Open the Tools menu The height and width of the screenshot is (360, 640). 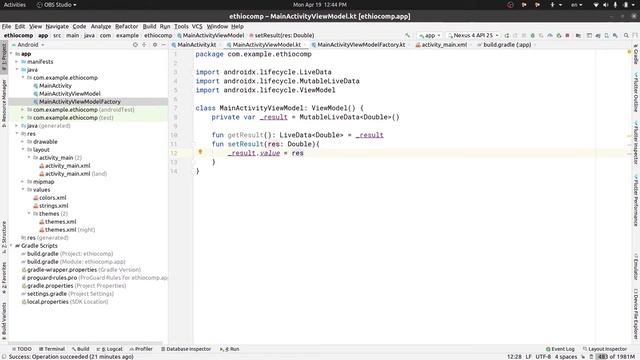tap(181, 26)
